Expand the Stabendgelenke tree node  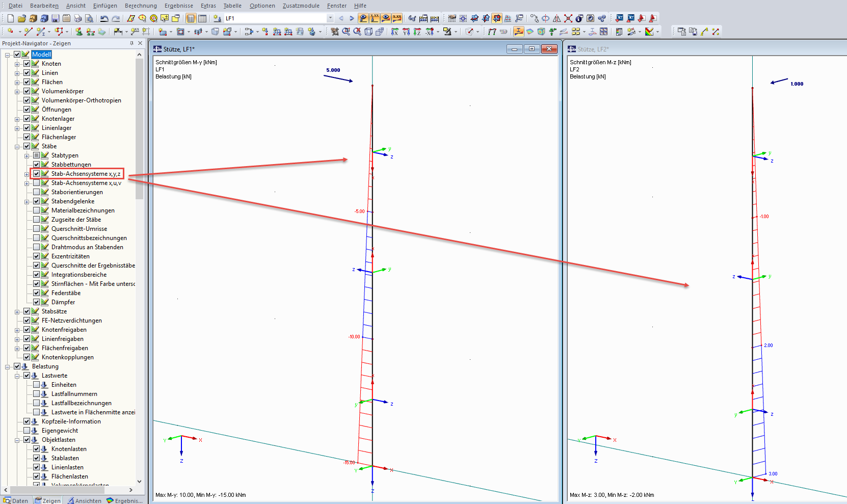(x=27, y=201)
